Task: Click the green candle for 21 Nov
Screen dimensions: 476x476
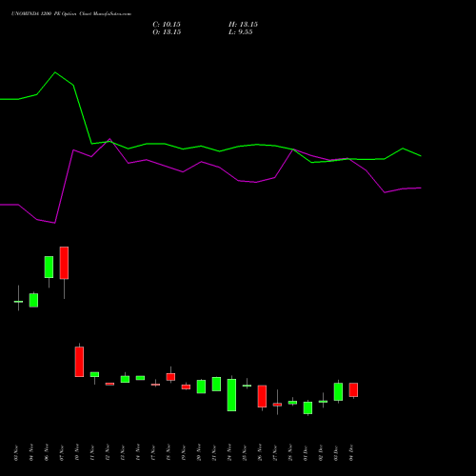Action: pyautogui.click(x=216, y=384)
